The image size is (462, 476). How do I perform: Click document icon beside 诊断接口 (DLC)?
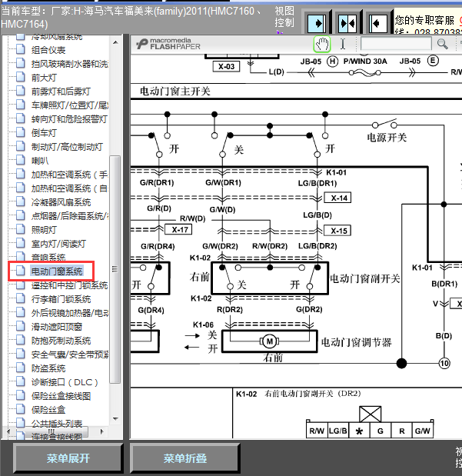click(x=20, y=381)
